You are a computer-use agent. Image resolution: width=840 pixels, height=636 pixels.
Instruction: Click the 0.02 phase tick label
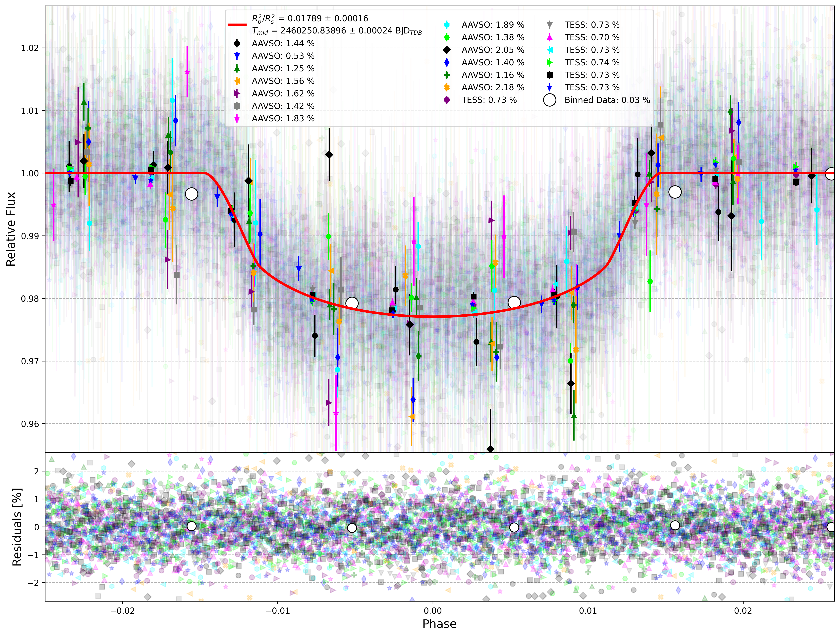(x=743, y=610)
